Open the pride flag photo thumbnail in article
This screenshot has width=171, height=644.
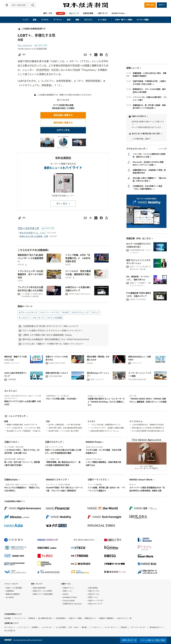47,142
